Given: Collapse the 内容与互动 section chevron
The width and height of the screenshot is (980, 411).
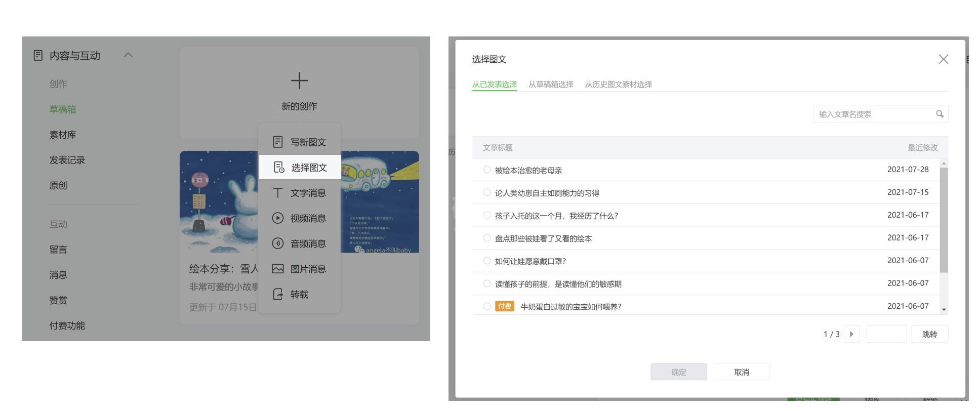Looking at the screenshot, I should pos(128,55).
